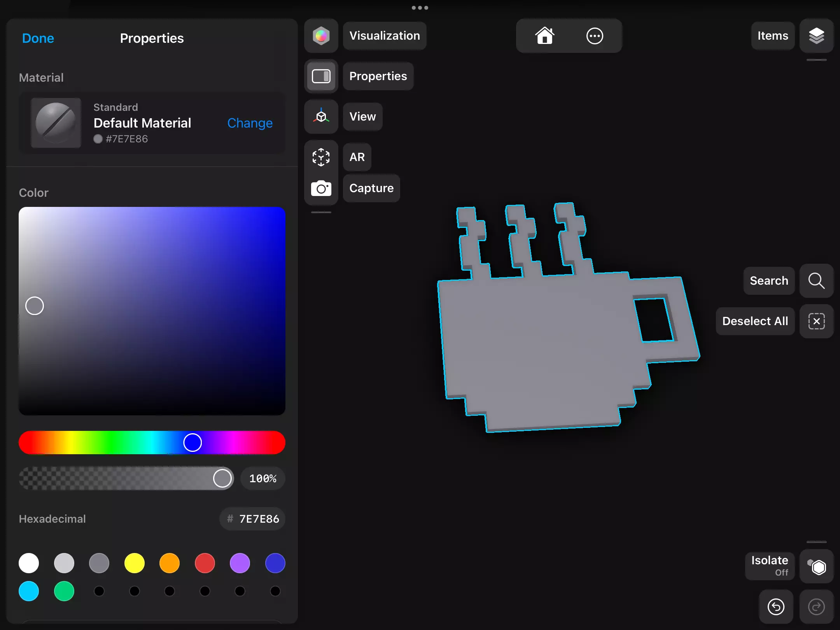Click the Search magnifier icon
The height and width of the screenshot is (630, 840).
pos(816,281)
